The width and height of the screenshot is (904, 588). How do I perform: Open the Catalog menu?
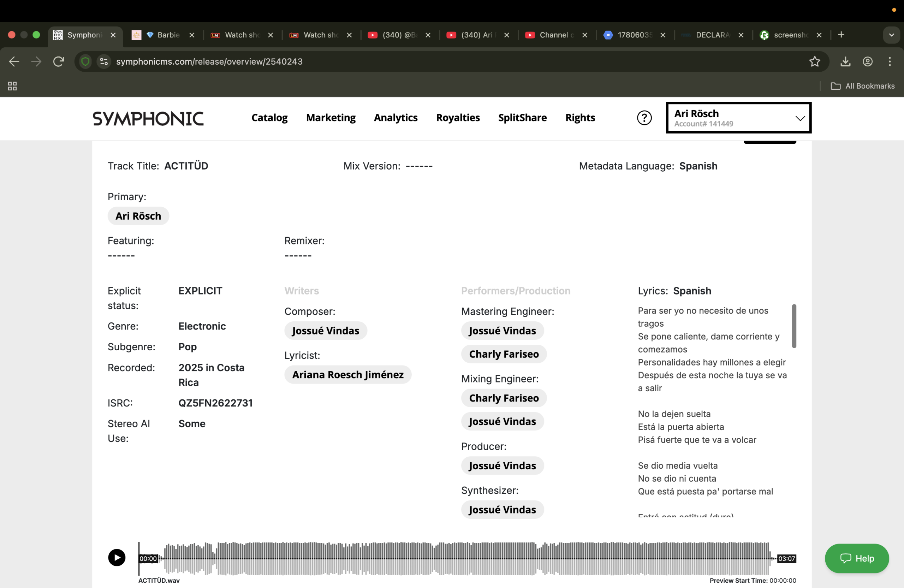[x=269, y=118]
